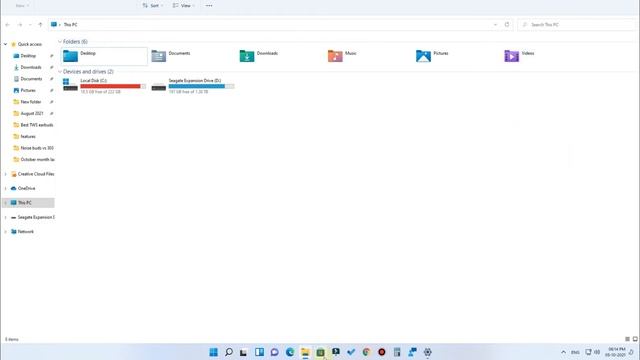The image size is (640, 360).
Task: Collapse the Folders (6) group
Action: pos(60,42)
